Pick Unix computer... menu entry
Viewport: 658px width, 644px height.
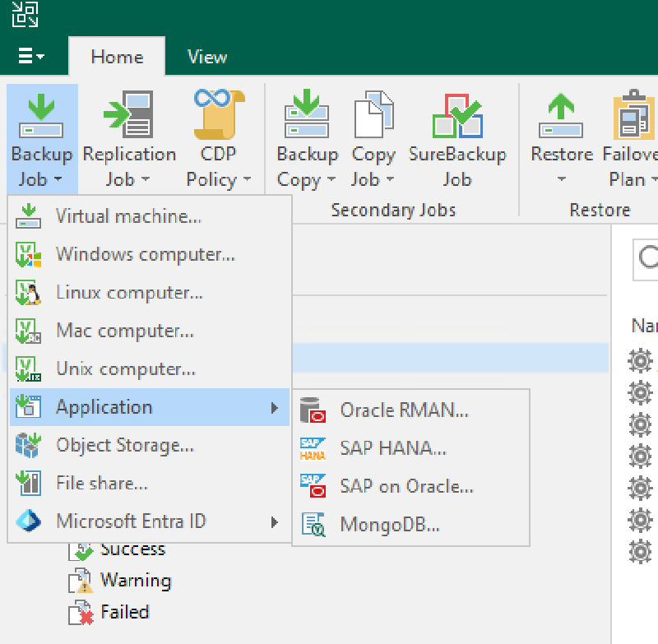pyautogui.click(x=150, y=368)
